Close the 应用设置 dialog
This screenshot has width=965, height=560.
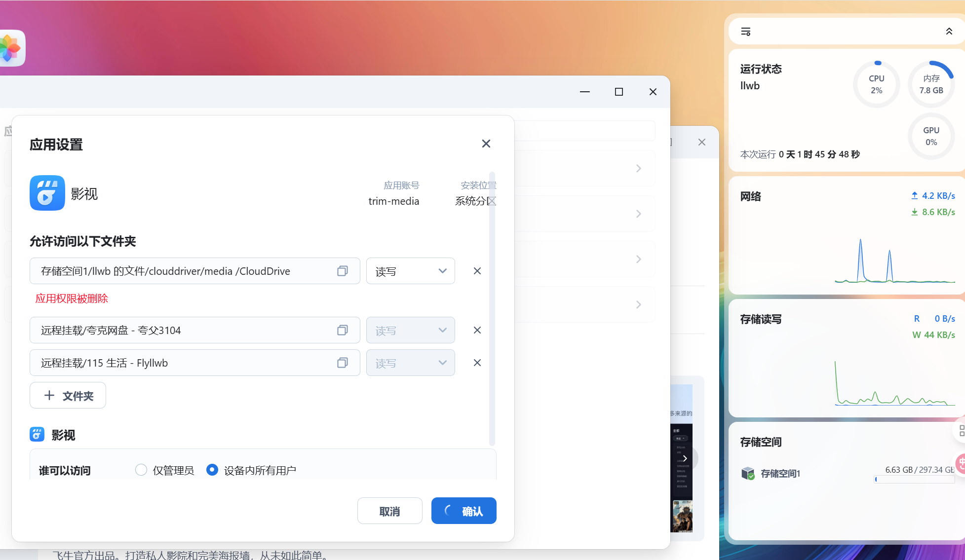[x=486, y=144]
